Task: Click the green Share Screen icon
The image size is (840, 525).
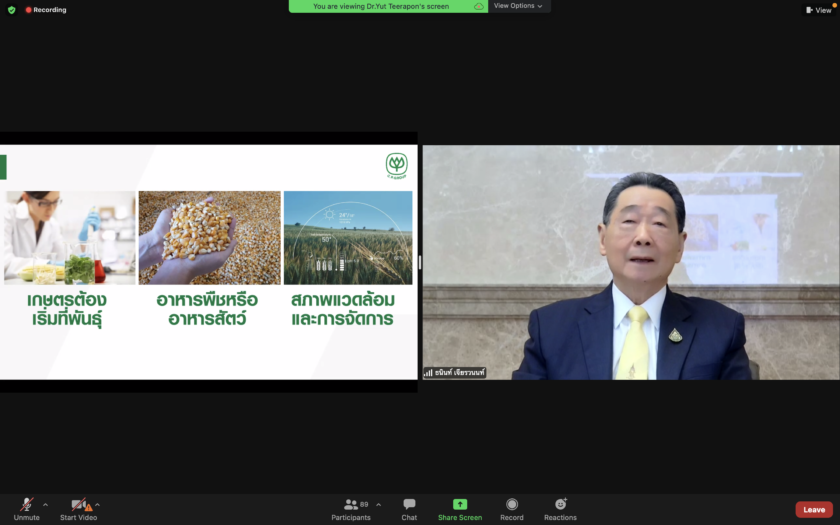Action: 460,505
